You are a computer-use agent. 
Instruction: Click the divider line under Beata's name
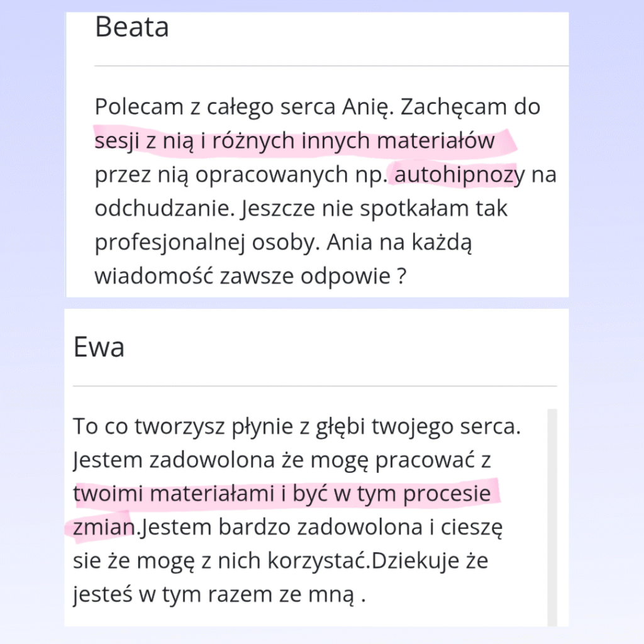pos(331,65)
